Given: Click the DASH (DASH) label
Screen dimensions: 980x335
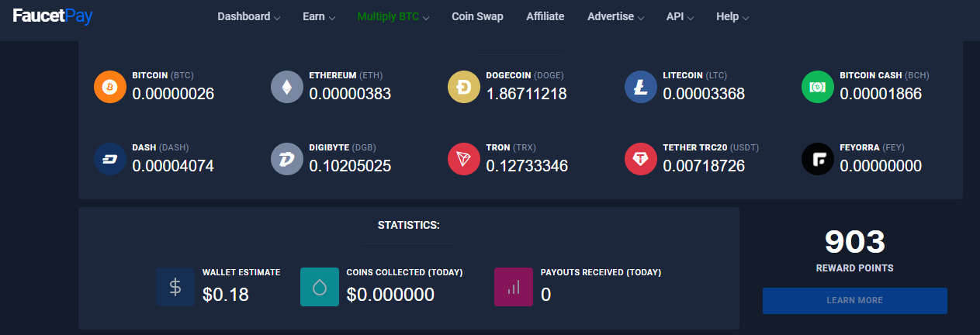Looking at the screenshot, I should point(161,147).
